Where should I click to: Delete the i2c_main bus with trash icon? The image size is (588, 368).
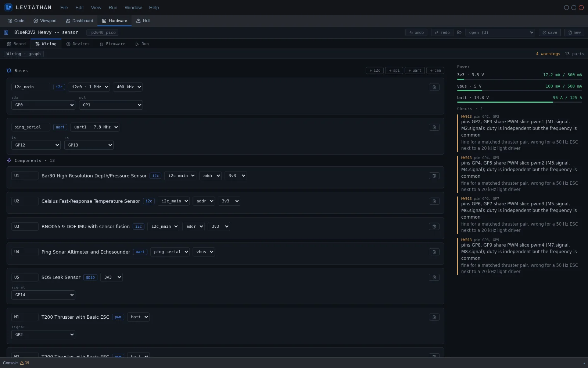tap(434, 87)
